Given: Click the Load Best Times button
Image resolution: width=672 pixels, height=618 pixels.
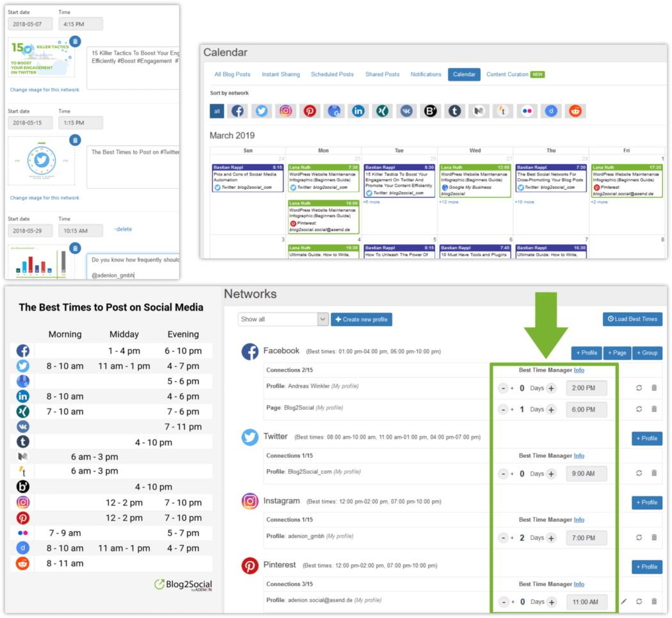Looking at the screenshot, I should pyautogui.click(x=632, y=319).
